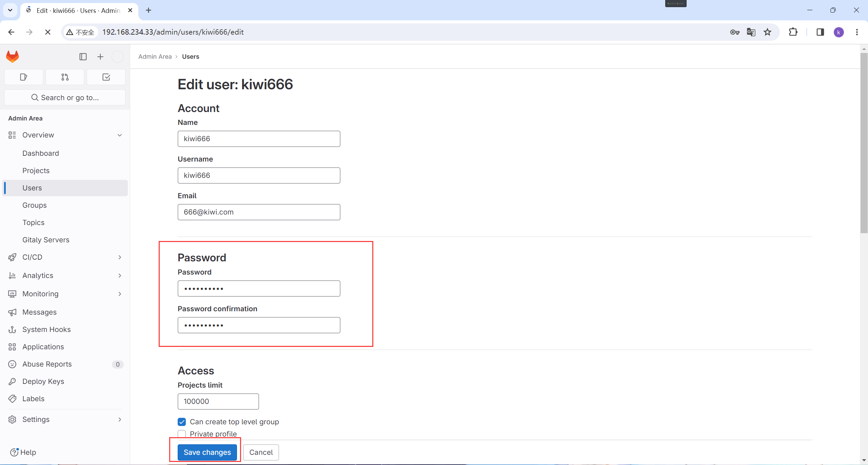Open the To-Do list icon
This screenshot has height=465, width=868.
pyautogui.click(x=106, y=77)
